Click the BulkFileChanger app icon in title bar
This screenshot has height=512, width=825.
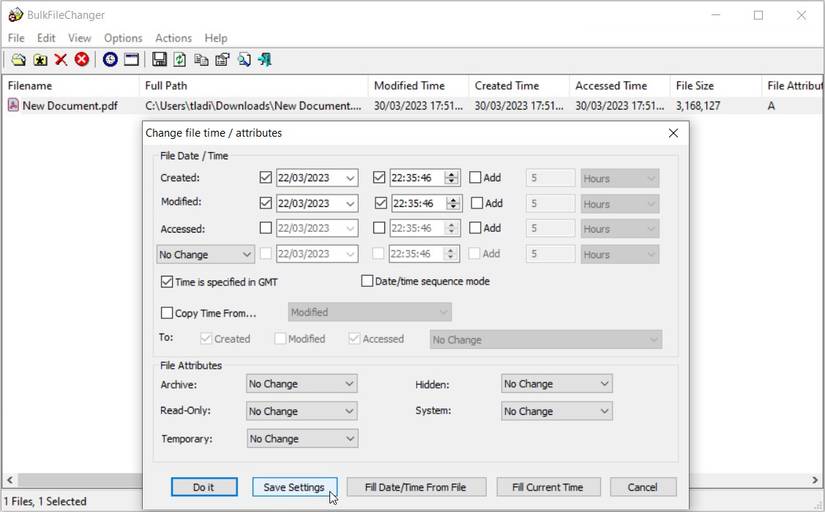(15, 15)
